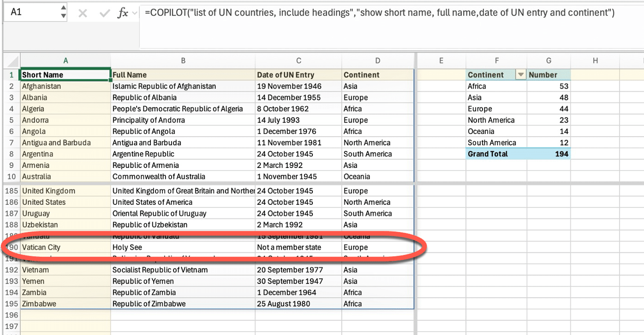Click the Name Box up arrow
This screenshot has width=644, height=335.
tap(63, 9)
